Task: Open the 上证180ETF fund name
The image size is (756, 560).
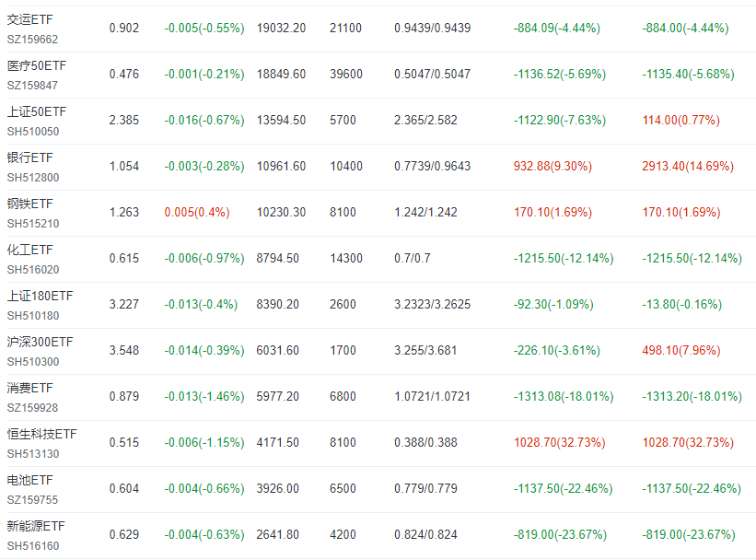Action: pos(40,297)
